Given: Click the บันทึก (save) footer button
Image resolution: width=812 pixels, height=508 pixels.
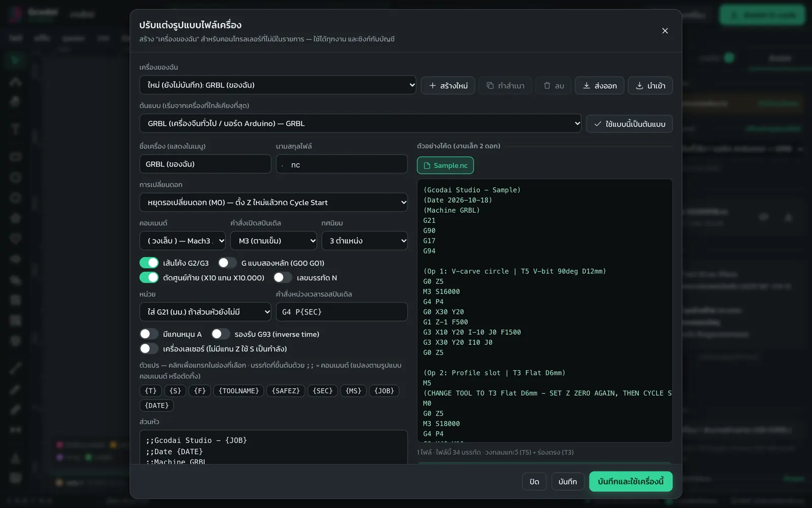Looking at the screenshot, I should 567,482.
